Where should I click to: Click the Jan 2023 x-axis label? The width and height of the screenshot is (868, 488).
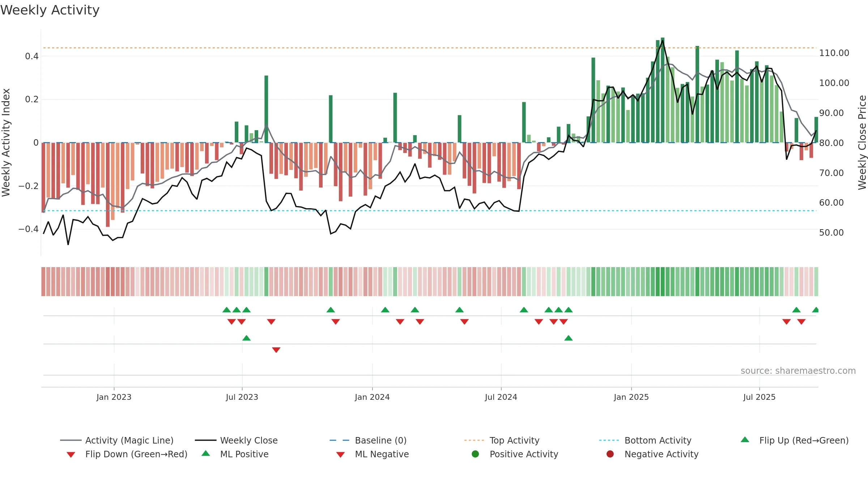pos(114,397)
